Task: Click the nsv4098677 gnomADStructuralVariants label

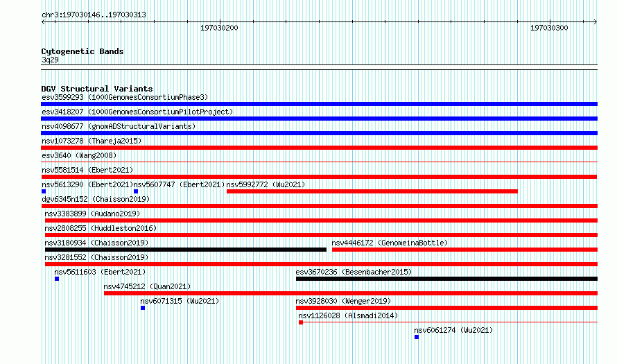Action: [x=119, y=126]
